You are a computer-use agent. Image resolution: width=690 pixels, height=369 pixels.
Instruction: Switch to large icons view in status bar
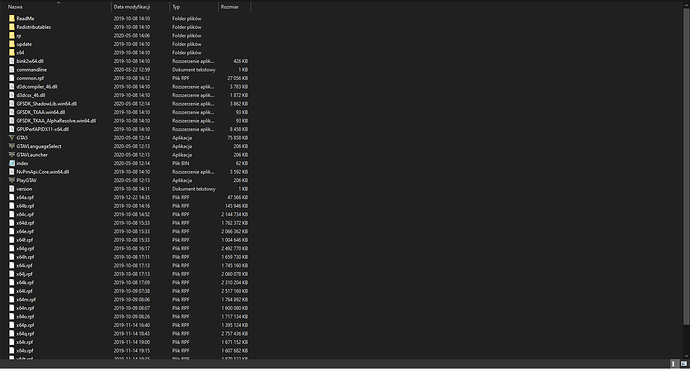[x=684, y=364]
